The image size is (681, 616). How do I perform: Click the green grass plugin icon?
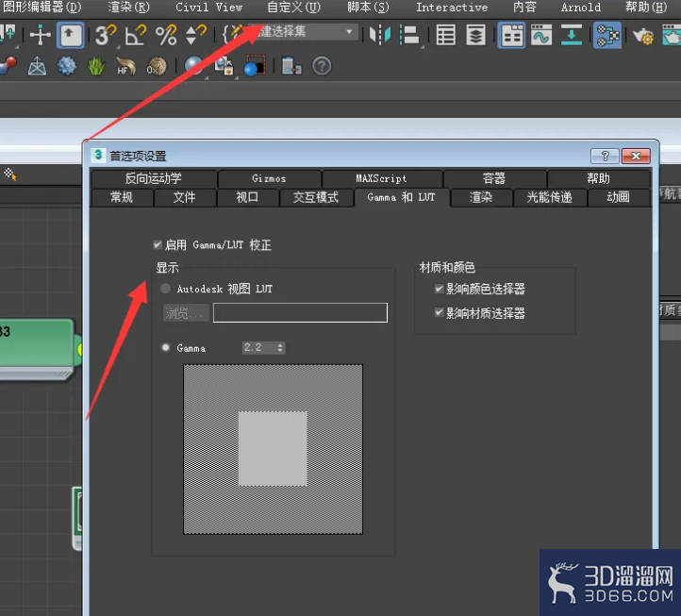96,66
